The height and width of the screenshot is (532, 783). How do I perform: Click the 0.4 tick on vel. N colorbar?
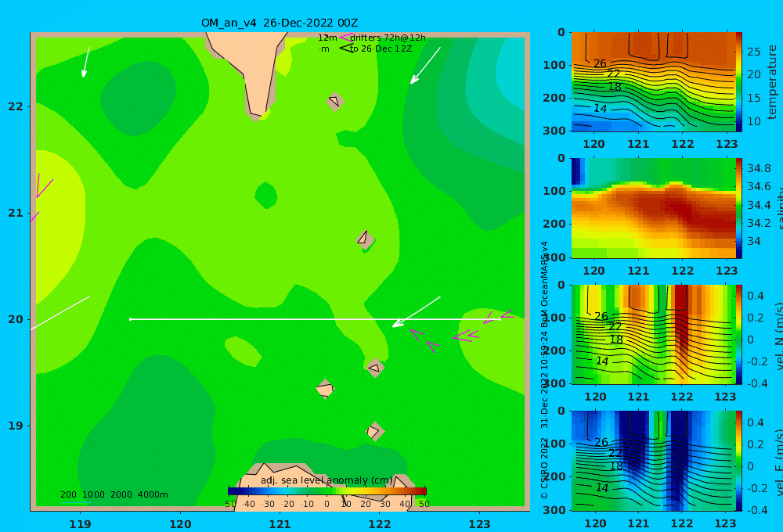click(x=756, y=296)
